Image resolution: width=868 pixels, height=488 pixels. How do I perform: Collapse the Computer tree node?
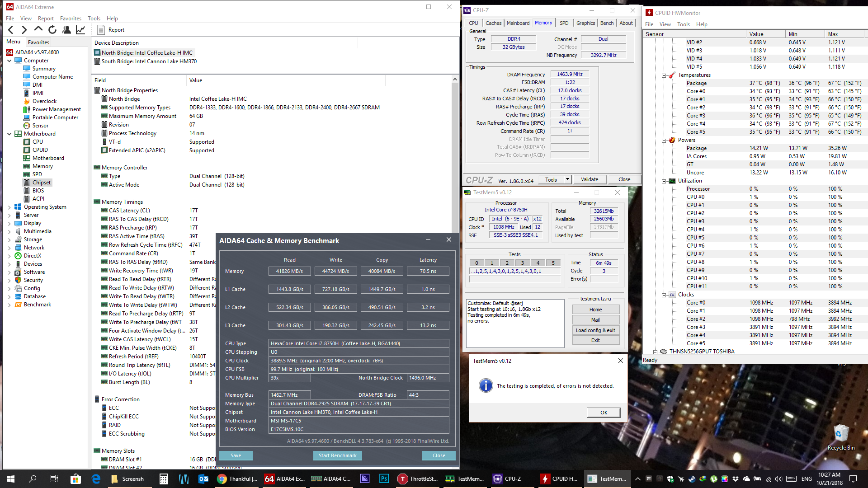pos(9,61)
